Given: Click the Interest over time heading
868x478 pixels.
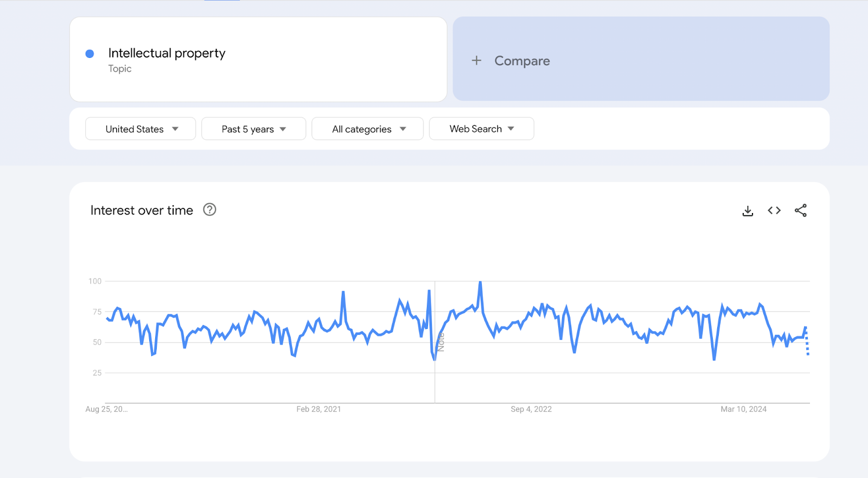Looking at the screenshot, I should click(x=141, y=210).
